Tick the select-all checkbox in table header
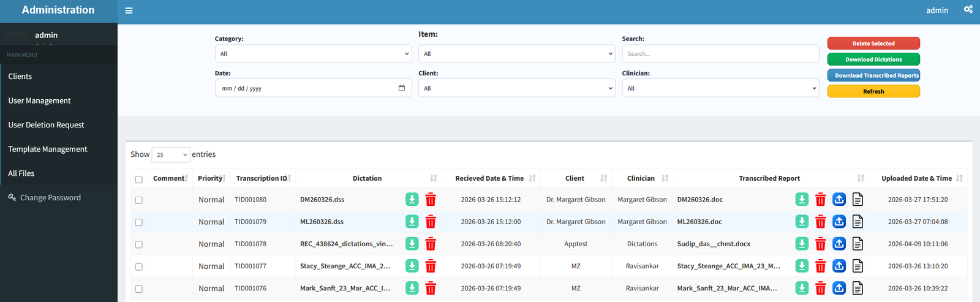Screen dimensions: 980x302 click(x=138, y=179)
